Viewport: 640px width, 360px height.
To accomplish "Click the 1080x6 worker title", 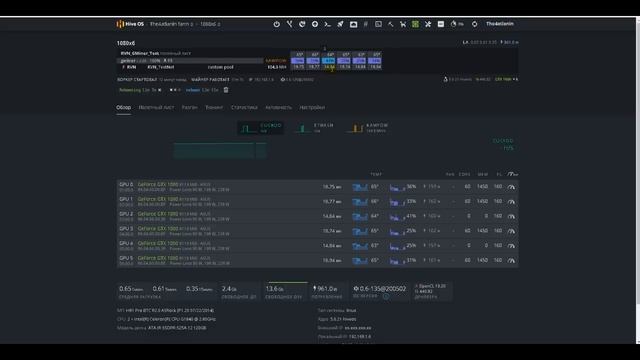I will tap(126, 43).
